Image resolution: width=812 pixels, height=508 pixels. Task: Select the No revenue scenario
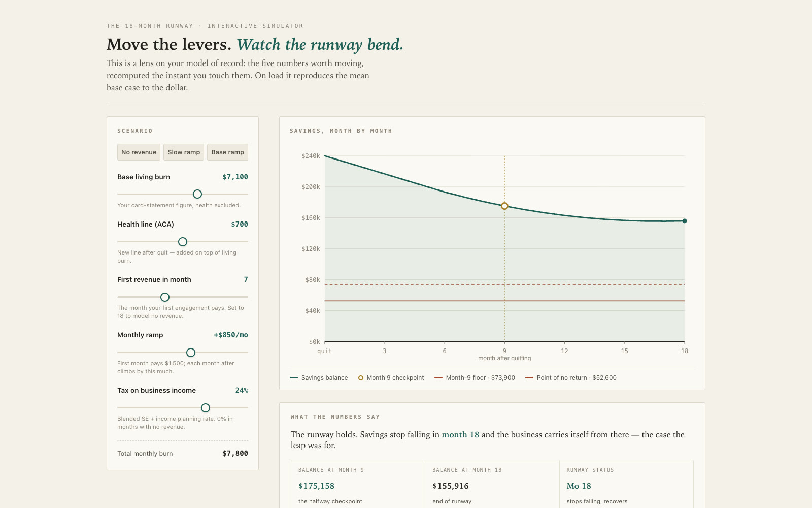pos(139,152)
